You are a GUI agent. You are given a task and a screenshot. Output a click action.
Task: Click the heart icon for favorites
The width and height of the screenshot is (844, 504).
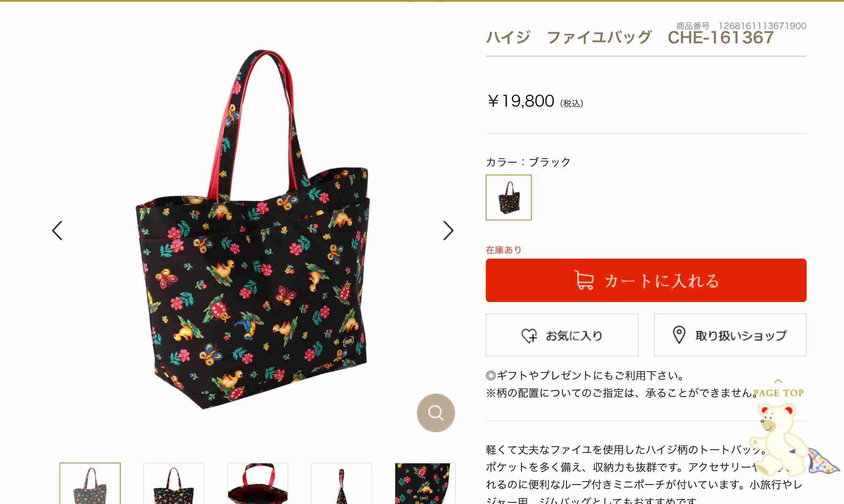point(529,335)
